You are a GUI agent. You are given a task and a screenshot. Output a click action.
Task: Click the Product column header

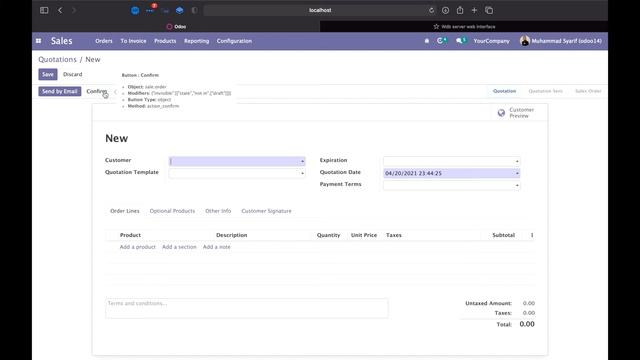coord(130,235)
